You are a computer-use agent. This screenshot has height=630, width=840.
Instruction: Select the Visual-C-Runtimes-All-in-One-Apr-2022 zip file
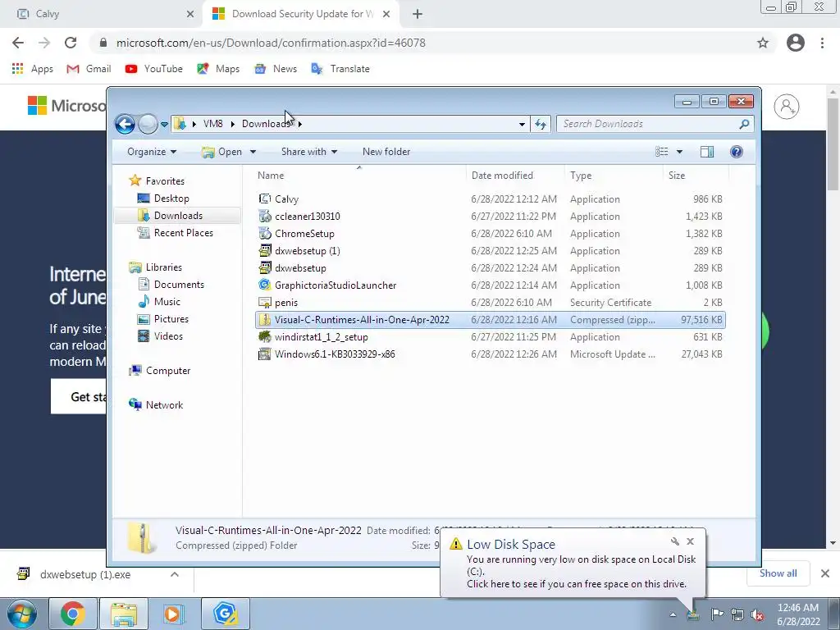[x=491, y=320]
